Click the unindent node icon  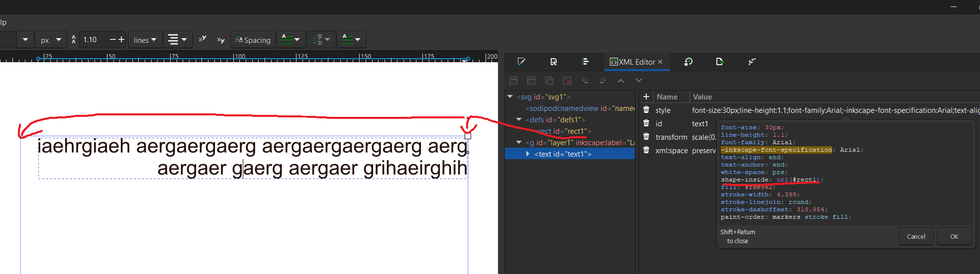(x=585, y=81)
